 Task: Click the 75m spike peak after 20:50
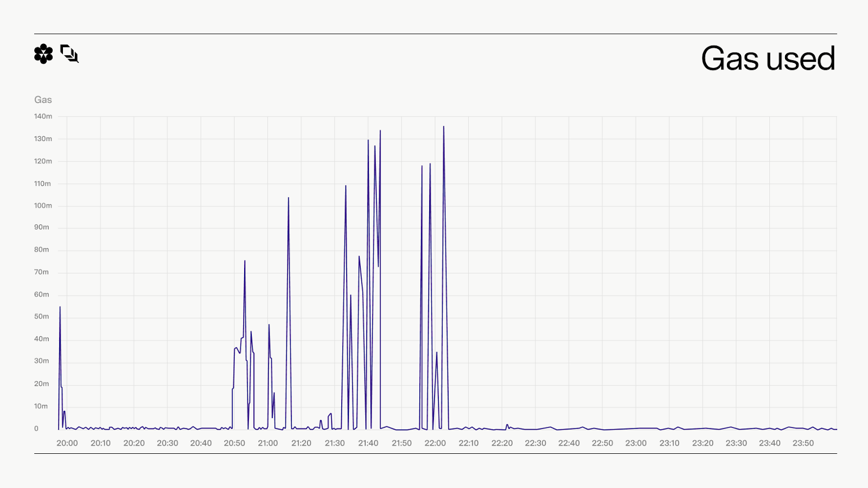coord(245,261)
